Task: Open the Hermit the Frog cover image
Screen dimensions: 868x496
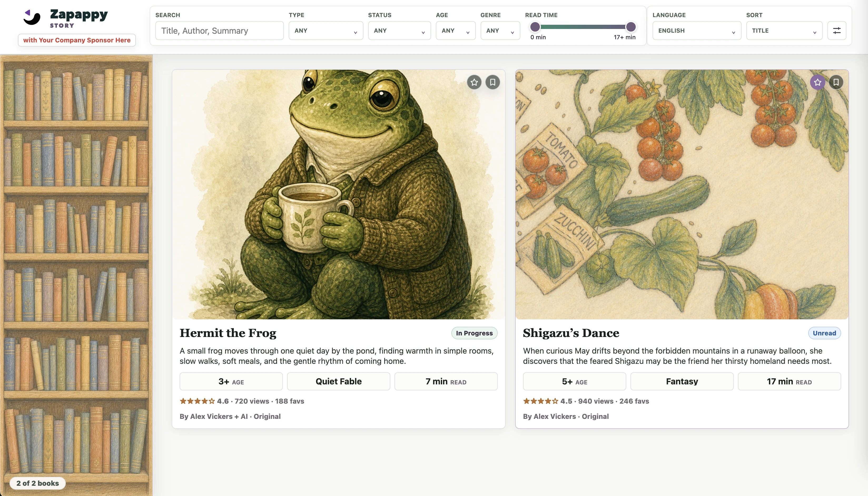Action: tap(338, 195)
